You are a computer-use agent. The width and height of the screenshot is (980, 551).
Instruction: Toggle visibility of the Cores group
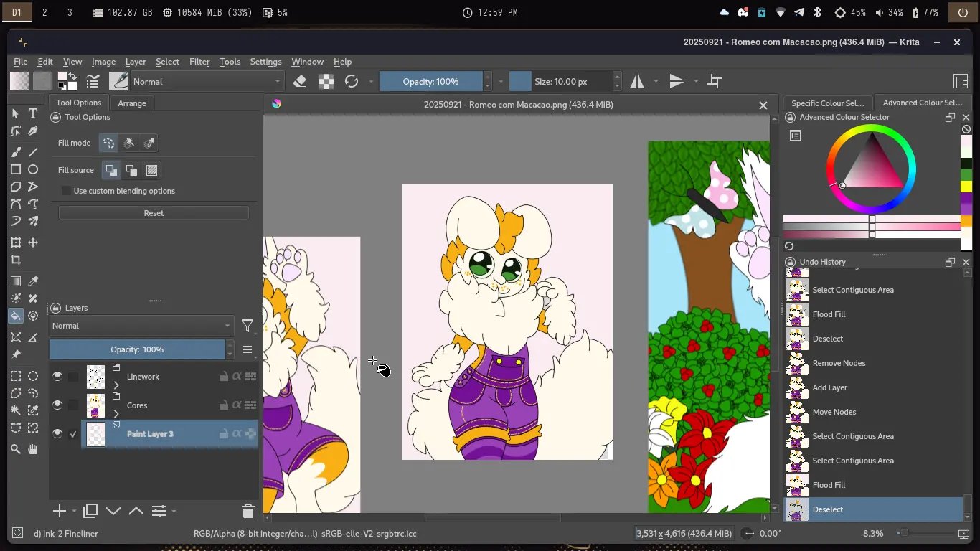coord(57,405)
